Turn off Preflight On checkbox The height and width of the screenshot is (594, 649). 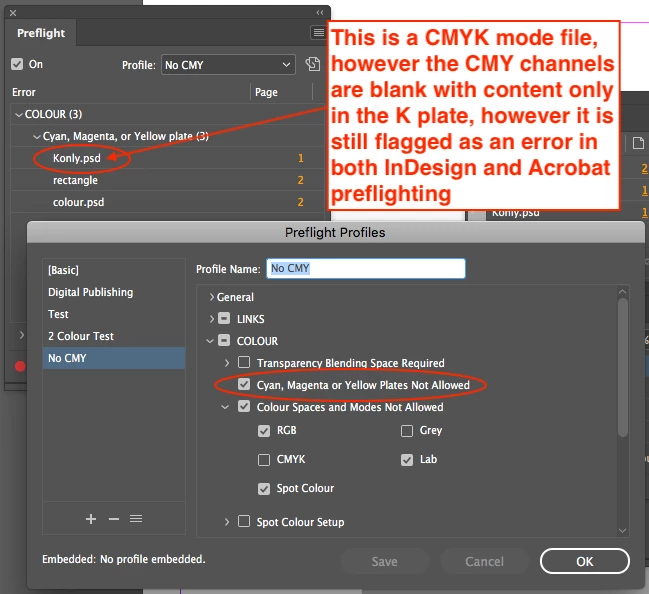point(17,64)
